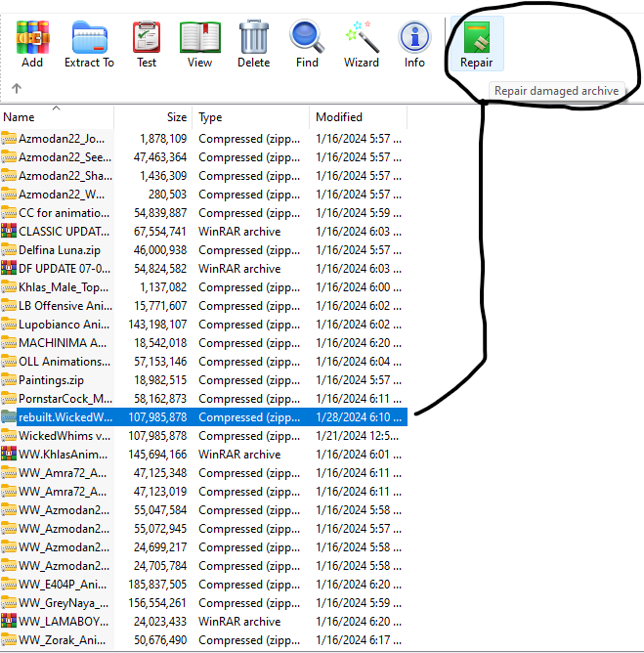Screen dimensions: 644x653
Task: Select LB Offensive Ani... zip
Action: point(203,306)
